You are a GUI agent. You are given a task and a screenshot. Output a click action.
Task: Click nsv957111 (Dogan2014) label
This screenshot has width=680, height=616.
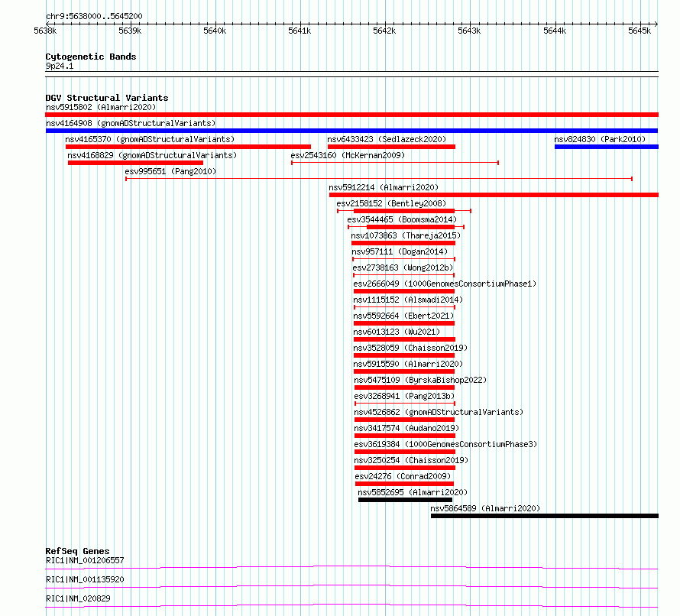pos(400,251)
